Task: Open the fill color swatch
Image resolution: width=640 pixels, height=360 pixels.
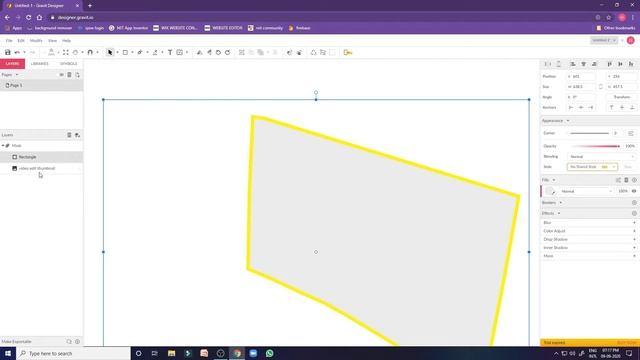Action: point(550,191)
